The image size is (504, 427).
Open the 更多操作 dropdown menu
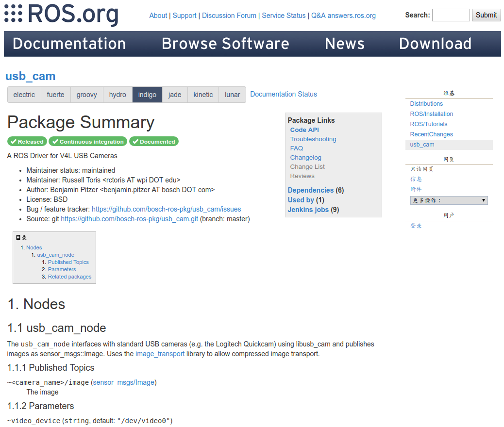(449, 200)
